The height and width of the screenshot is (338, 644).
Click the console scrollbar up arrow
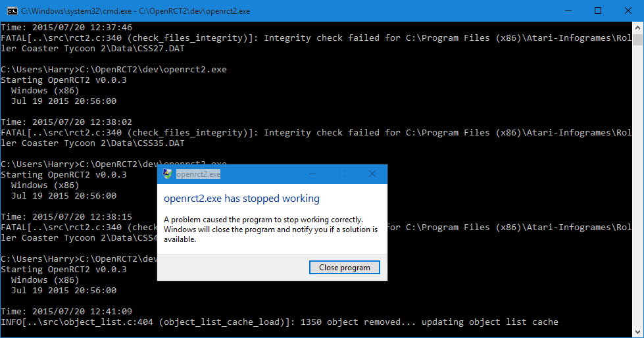(x=637, y=27)
